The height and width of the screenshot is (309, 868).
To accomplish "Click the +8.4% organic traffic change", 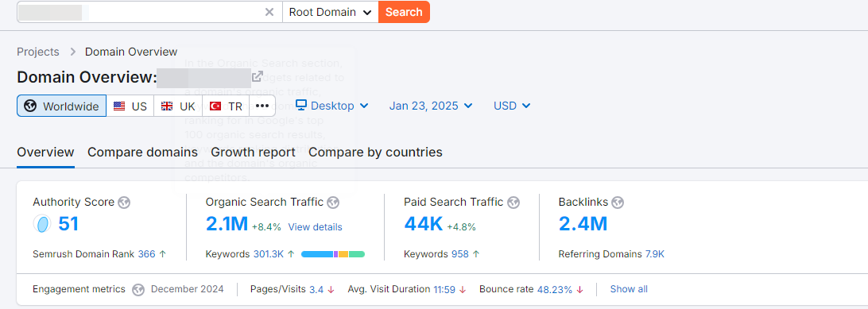I will tap(266, 227).
